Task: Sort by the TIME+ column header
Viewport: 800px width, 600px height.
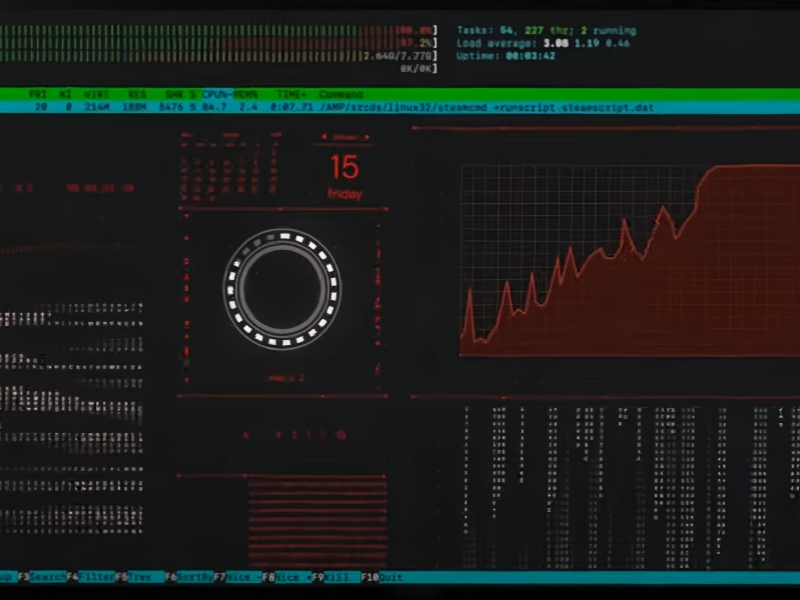Action: 291,94
